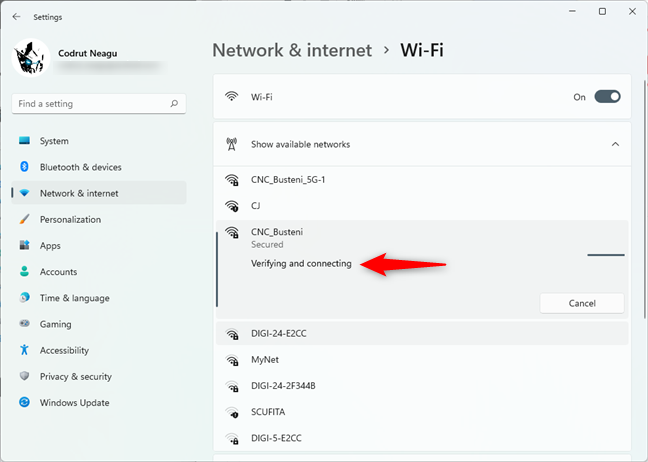Screen dimensions: 648x462
Task: Click secured Wi-Fi icon beside CNC_Busteni
Action: [232, 232]
